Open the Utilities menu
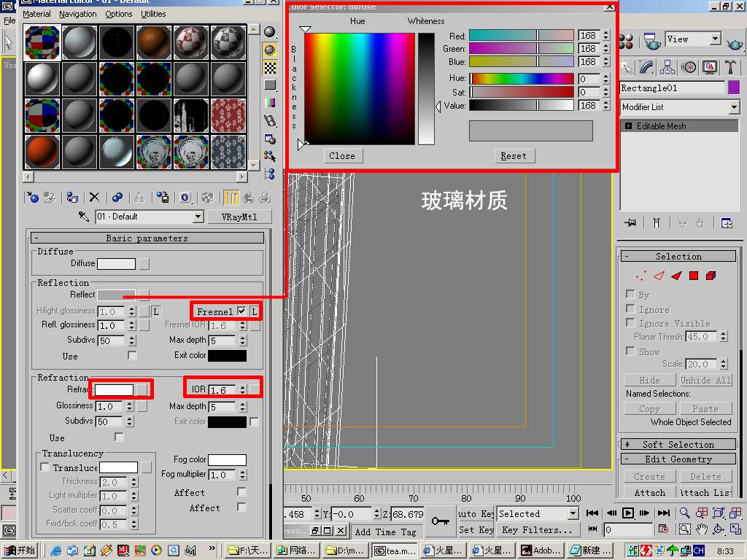 (153, 15)
